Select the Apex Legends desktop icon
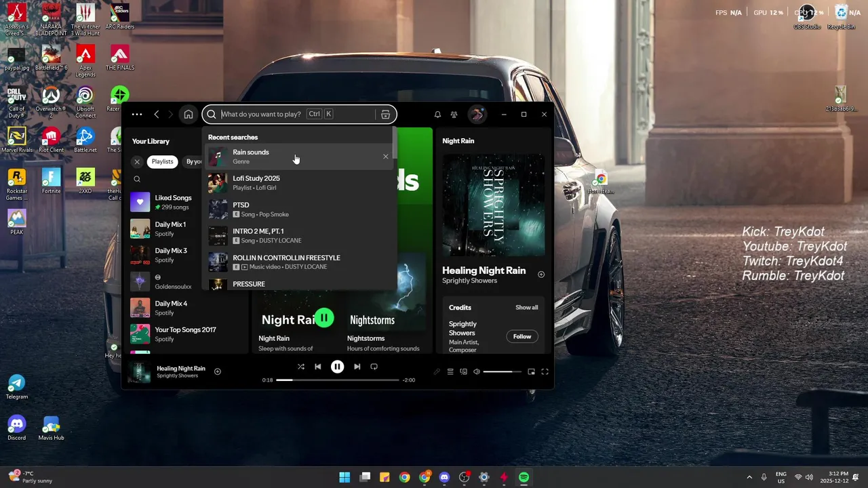The height and width of the screenshot is (488, 868). 85,61
